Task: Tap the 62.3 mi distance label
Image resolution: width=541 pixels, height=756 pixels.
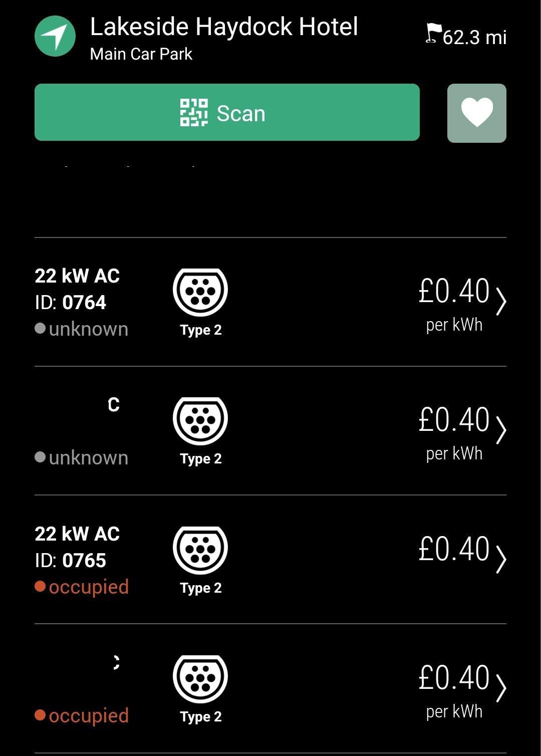Action: coord(474,38)
